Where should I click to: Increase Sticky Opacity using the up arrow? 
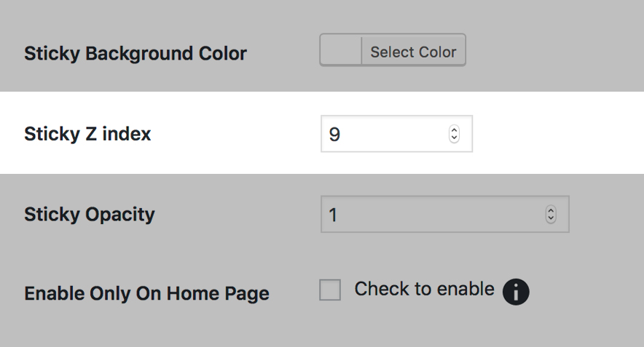click(551, 212)
